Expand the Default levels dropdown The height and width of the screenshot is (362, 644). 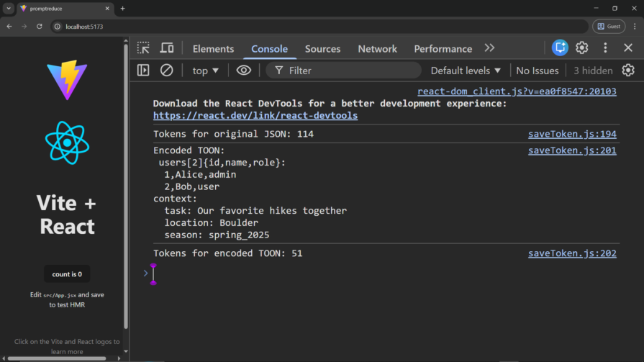click(x=466, y=71)
